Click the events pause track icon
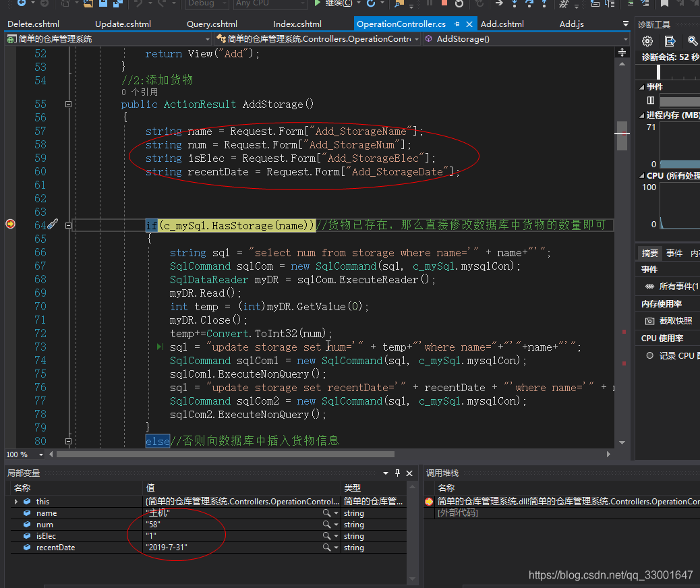The image size is (700, 588). tap(651, 100)
